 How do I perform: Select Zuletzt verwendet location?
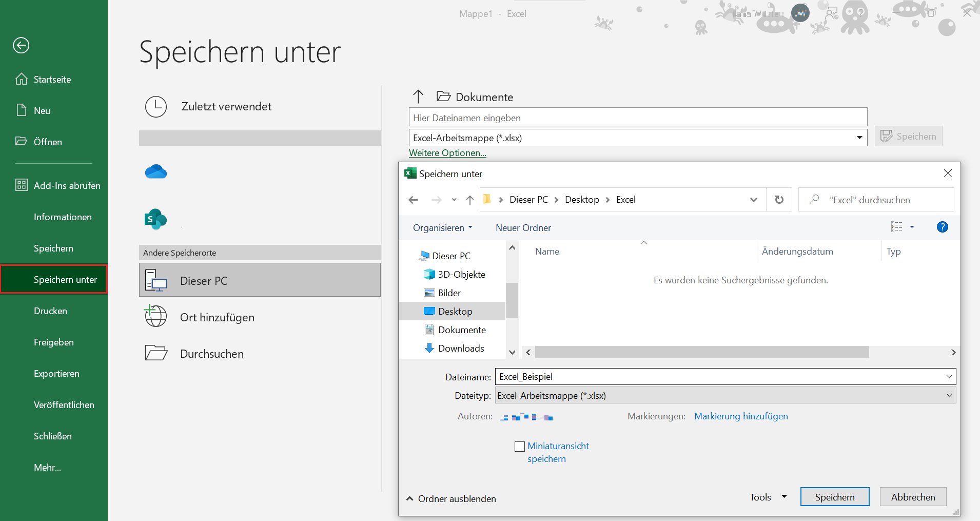[260, 107]
